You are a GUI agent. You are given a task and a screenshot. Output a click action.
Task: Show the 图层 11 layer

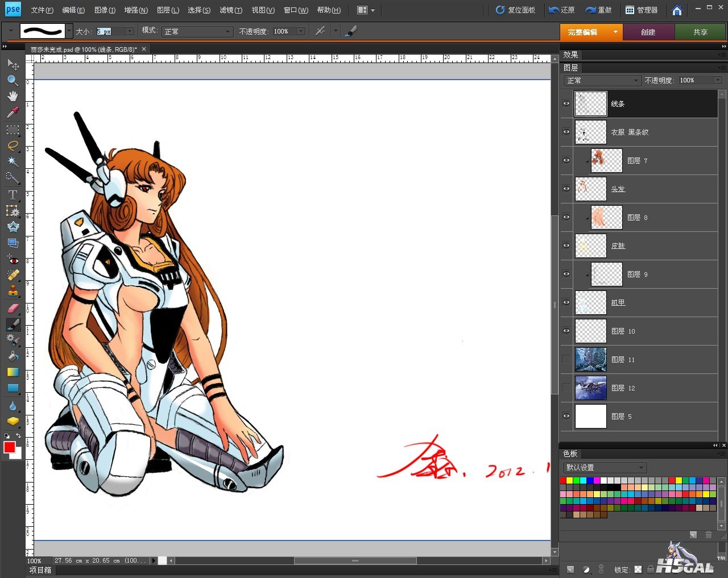pyautogui.click(x=566, y=359)
